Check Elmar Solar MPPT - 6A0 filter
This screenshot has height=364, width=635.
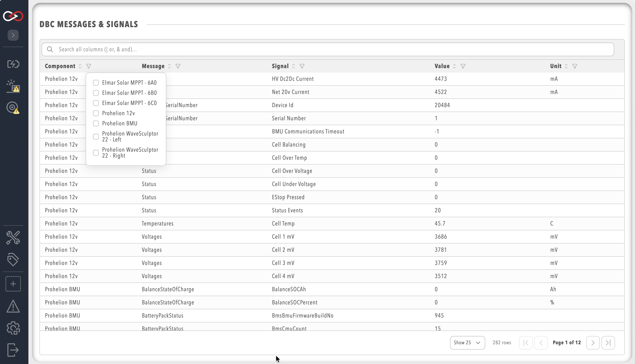tap(96, 83)
